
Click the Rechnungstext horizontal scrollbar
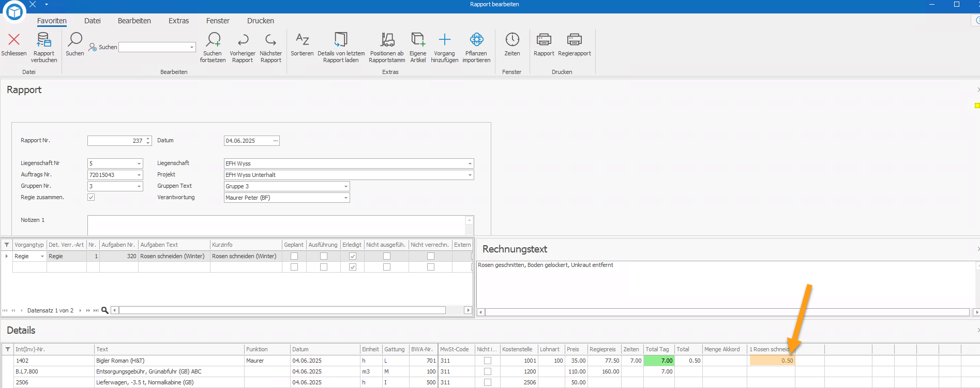[x=727, y=312]
